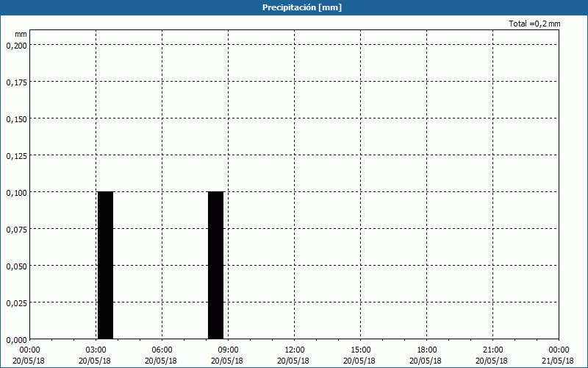
Task: Select the Total =0,2 mm label
Action: pyautogui.click(x=534, y=24)
